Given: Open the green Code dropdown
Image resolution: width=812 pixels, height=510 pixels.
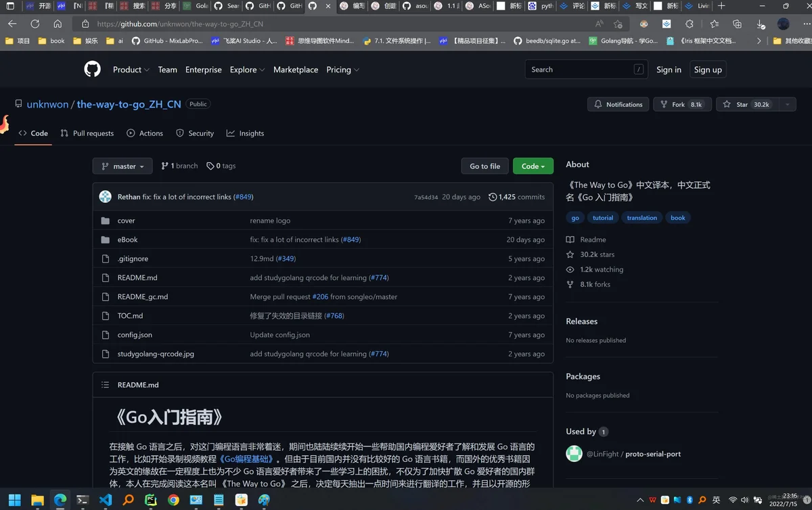Looking at the screenshot, I should (533, 166).
